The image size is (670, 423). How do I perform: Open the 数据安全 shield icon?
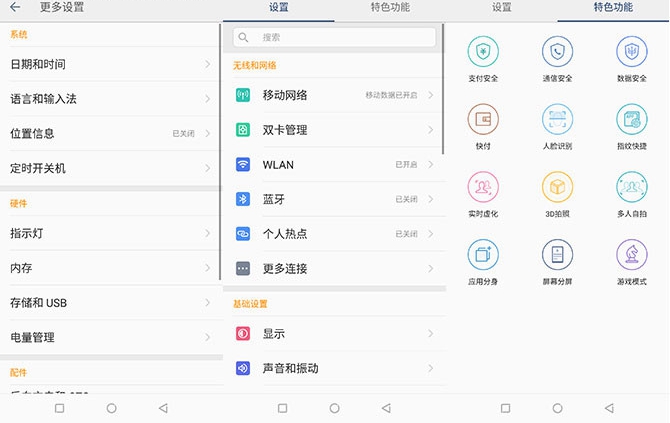click(632, 52)
